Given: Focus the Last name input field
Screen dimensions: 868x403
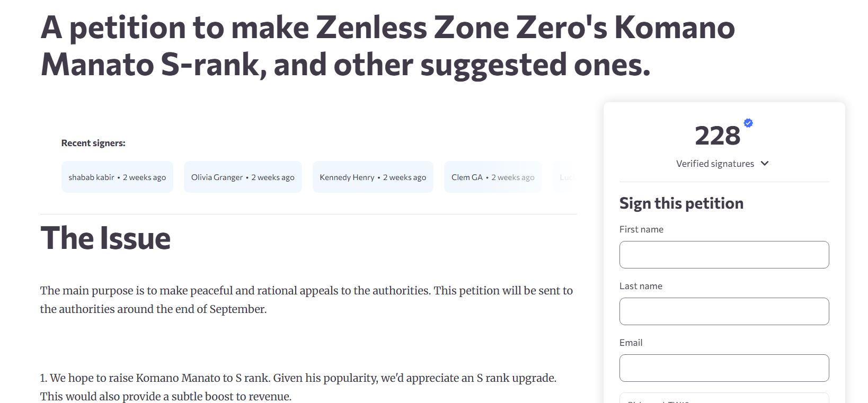Looking at the screenshot, I should [724, 311].
